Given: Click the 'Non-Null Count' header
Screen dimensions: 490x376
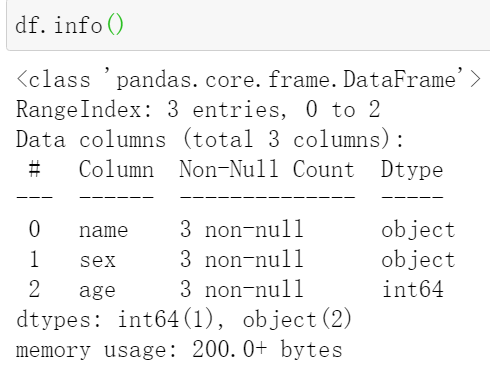Looking at the screenshot, I should (x=267, y=169).
